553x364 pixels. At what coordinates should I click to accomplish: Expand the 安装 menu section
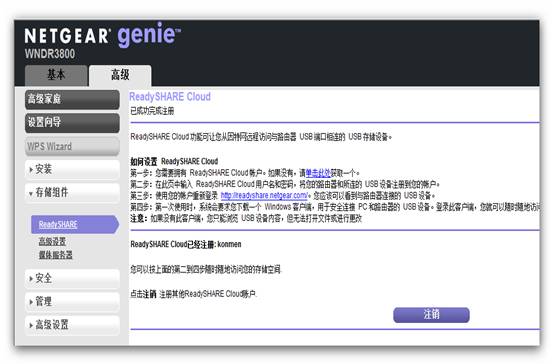(72, 169)
